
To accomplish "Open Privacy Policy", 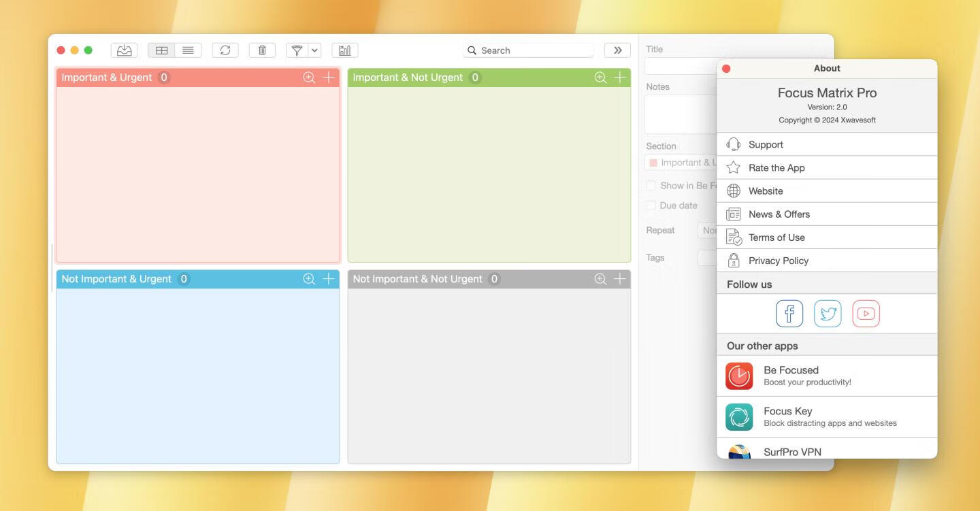I will (x=827, y=260).
